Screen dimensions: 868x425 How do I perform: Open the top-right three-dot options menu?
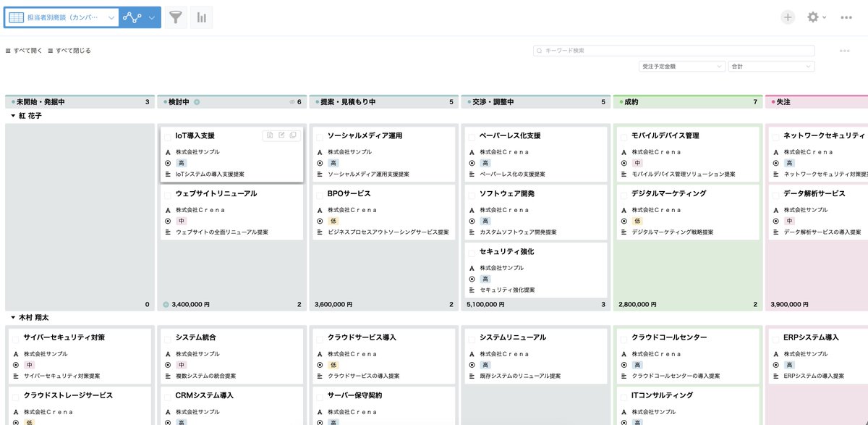pos(846,17)
